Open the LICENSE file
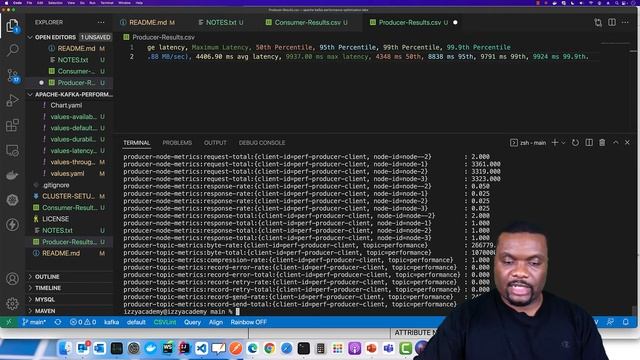640x360 pixels. [70, 219]
